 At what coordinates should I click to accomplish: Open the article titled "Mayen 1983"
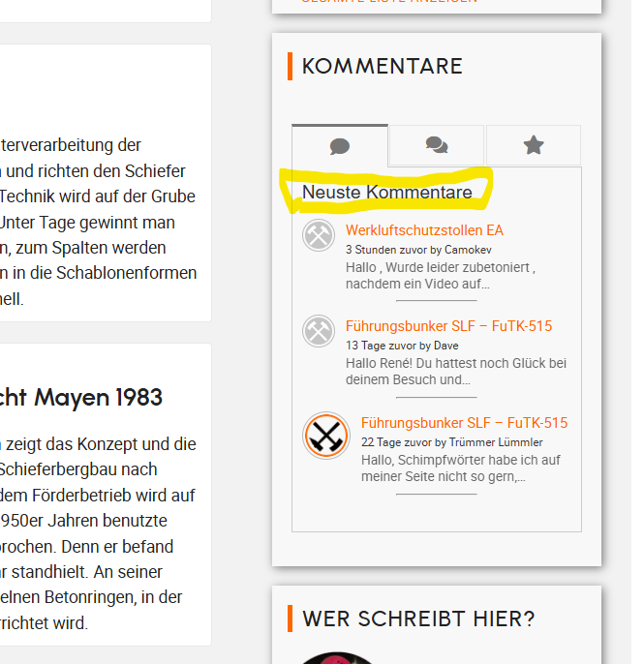98,397
